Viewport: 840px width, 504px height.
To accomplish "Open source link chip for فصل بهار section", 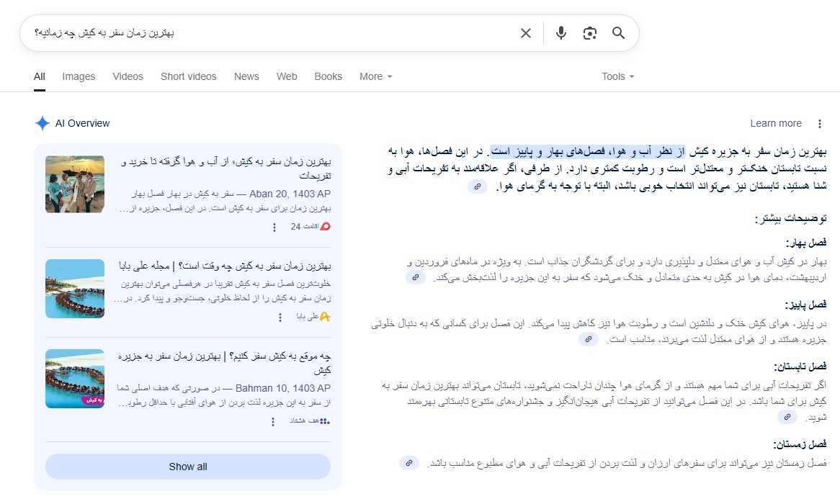I will (x=415, y=277).
